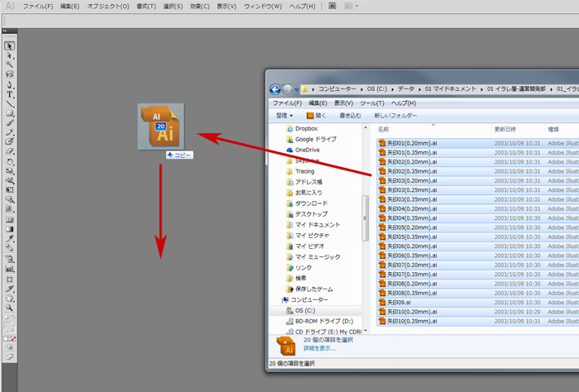Image resolution: width=579 pixels, height=392 pixels.
Task: Click the navigation pane scrollbar thumb
Action: (366, 218)
